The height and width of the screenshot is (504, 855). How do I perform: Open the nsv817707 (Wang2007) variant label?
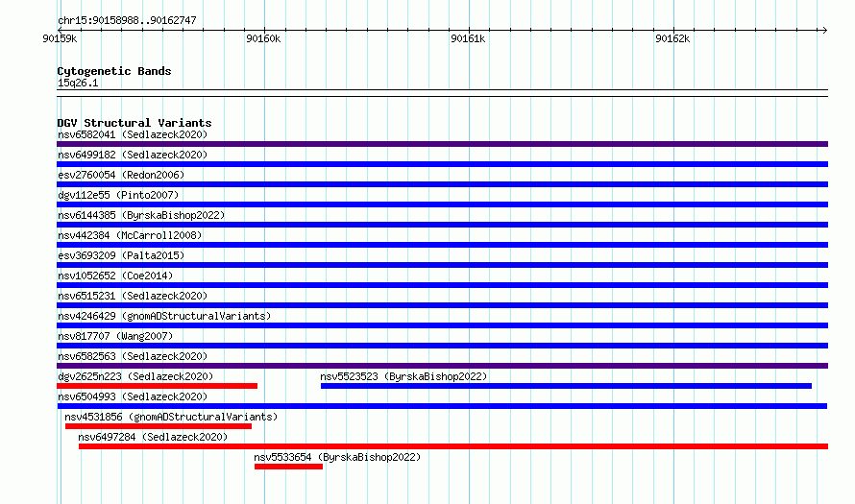coord(115,336)
